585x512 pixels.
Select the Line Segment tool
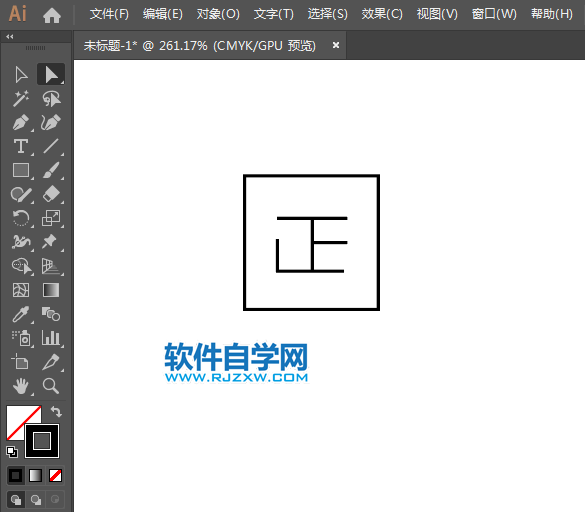(51, 146)
